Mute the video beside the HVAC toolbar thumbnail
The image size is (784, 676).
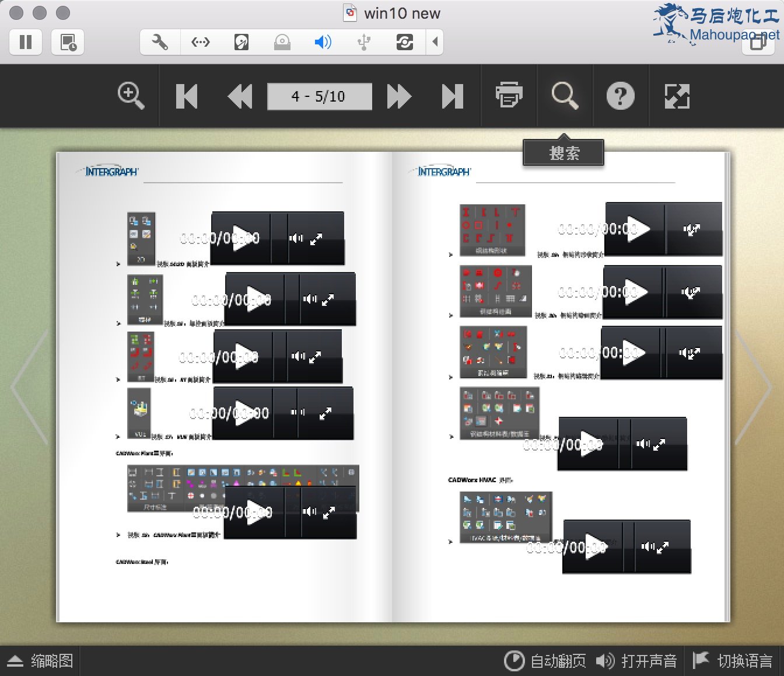pos(648,546)
